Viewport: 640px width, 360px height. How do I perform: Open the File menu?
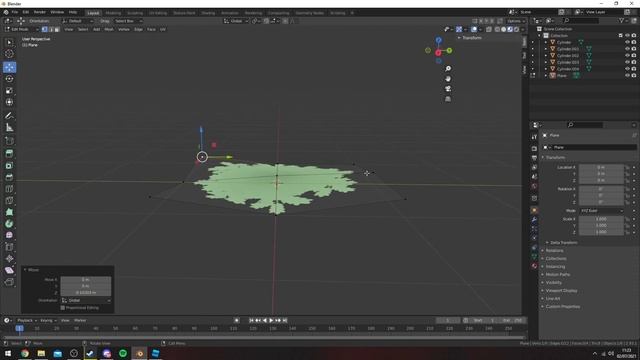15,12
